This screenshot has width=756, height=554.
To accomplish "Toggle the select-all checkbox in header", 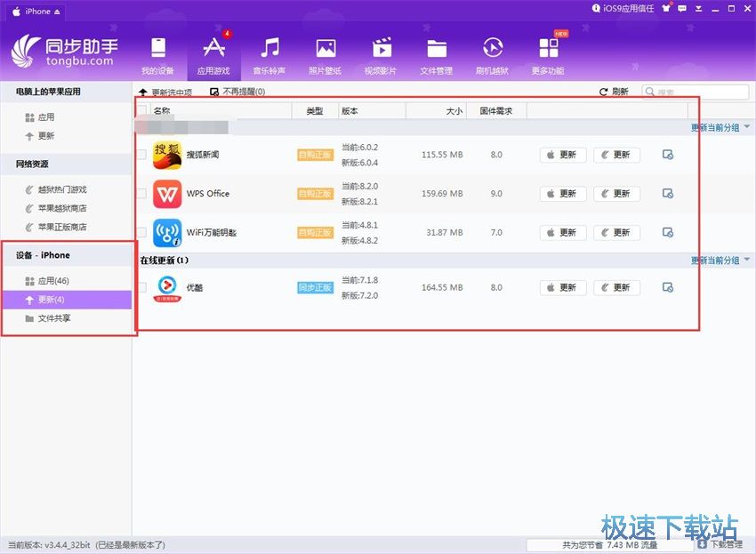I will [141, 110].
